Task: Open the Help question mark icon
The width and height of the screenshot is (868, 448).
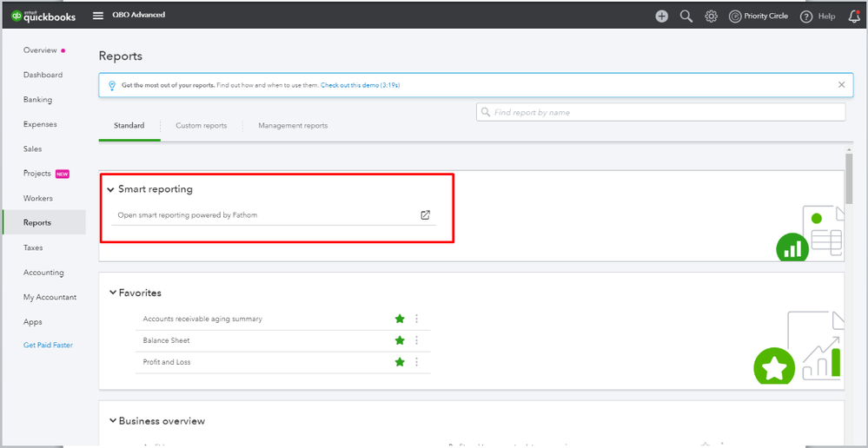Action: pyautogui.click(x=806, y=16)
